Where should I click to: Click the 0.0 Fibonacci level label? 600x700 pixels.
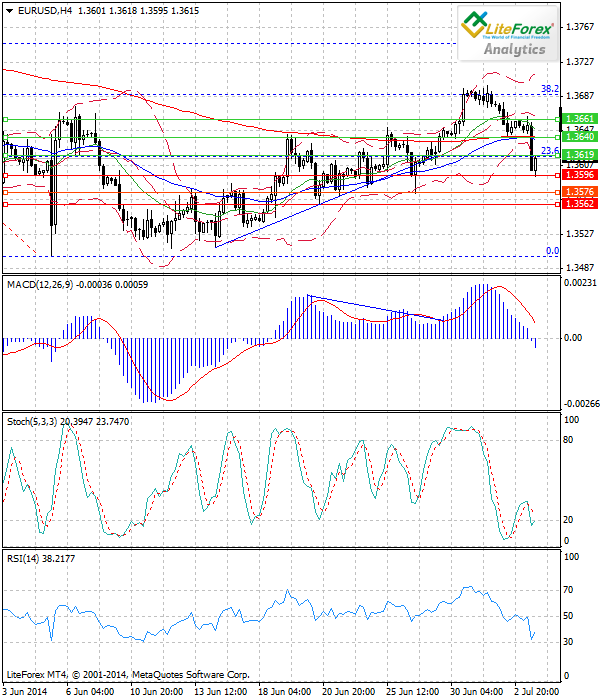click(551, 251)
